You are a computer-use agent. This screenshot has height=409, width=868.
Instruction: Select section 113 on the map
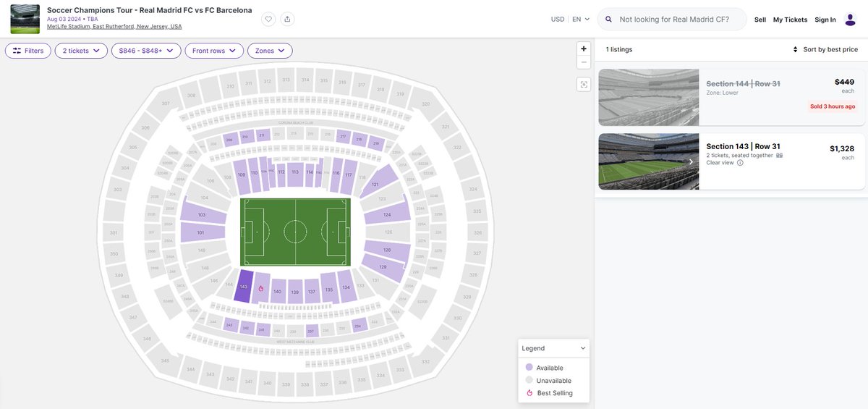[x=295, y=172]
